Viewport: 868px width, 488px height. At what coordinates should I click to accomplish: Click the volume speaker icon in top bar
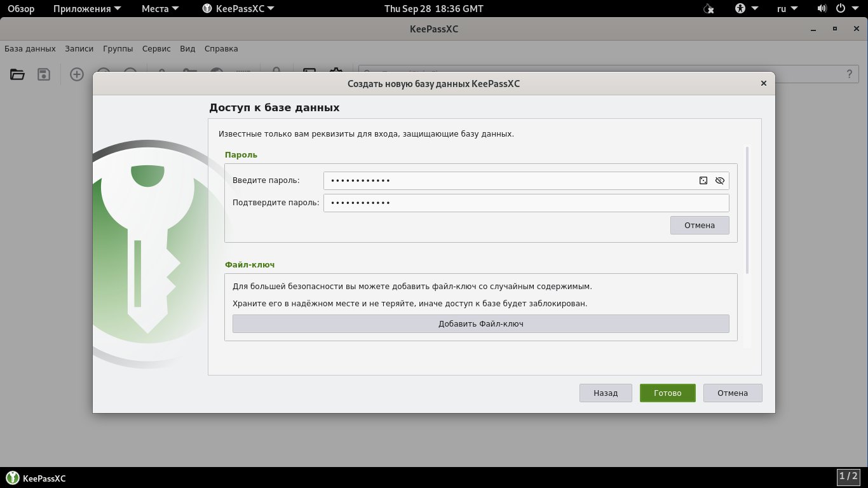point(822,9)
